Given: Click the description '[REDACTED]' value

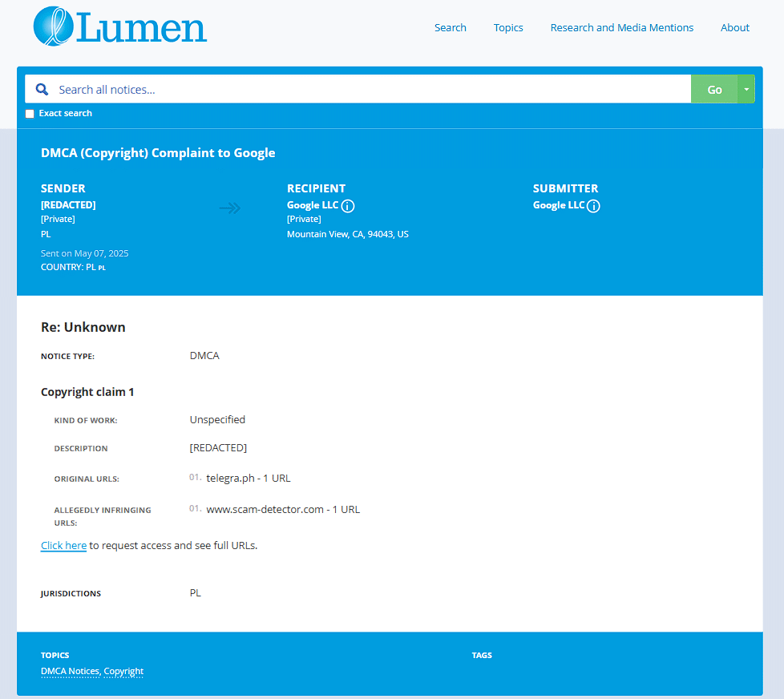Looking at the screenshot, I should [x=218, y=447].
